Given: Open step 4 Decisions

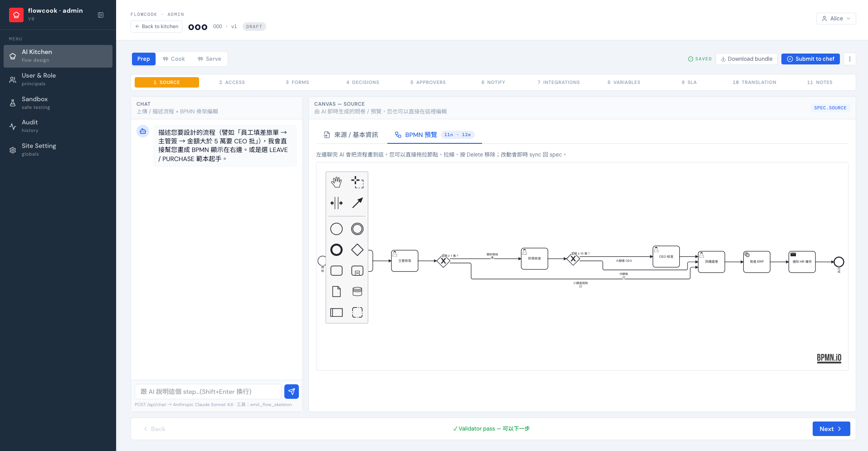Looking at the screenshot, I should click(363, 83).
